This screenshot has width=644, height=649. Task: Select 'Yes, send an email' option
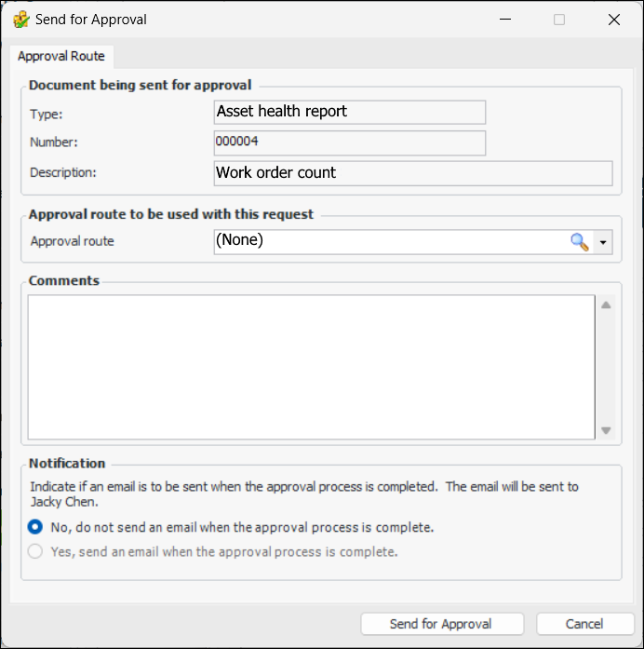(36, 551)
